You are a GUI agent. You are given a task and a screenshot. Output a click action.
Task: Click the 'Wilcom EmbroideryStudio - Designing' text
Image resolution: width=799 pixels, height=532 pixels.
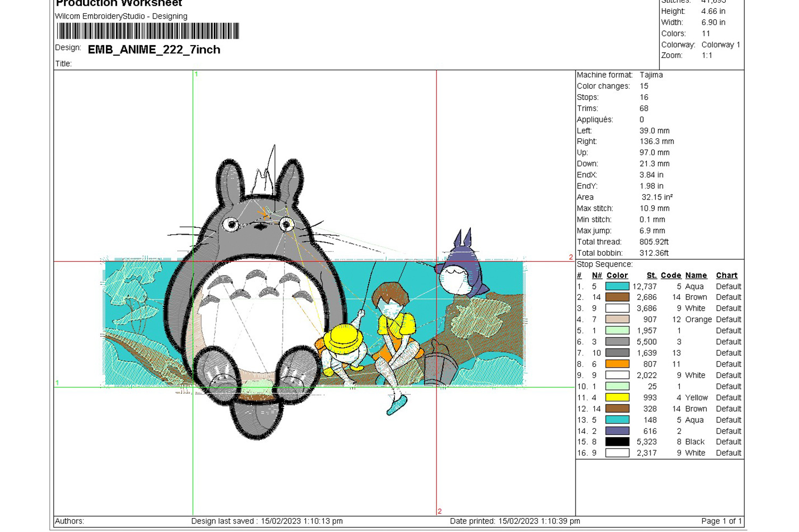point(121,16)
